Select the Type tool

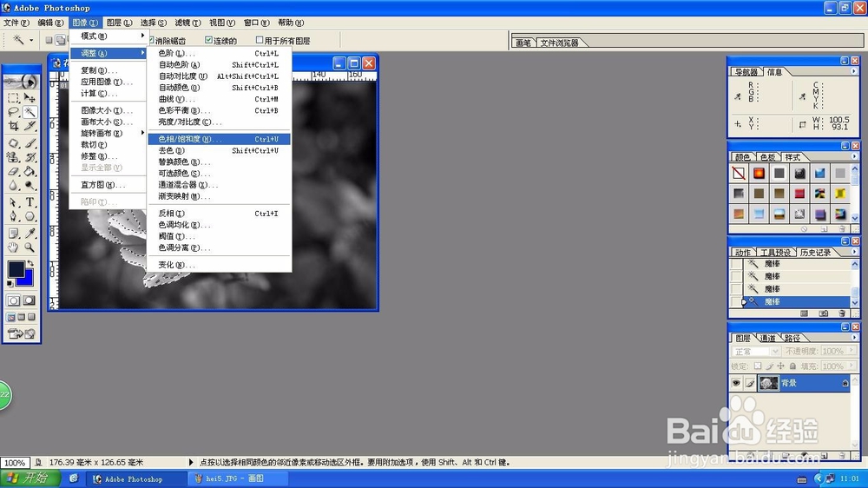click(x=30, y=202)
